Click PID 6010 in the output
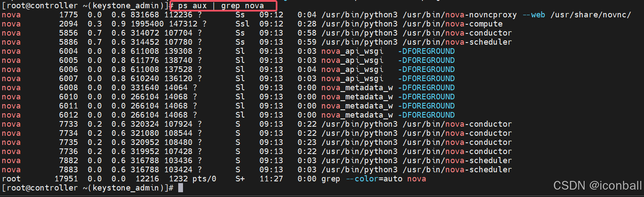This screenshot has width=644, height=197. pyautogui.click(x=69, y=97)
